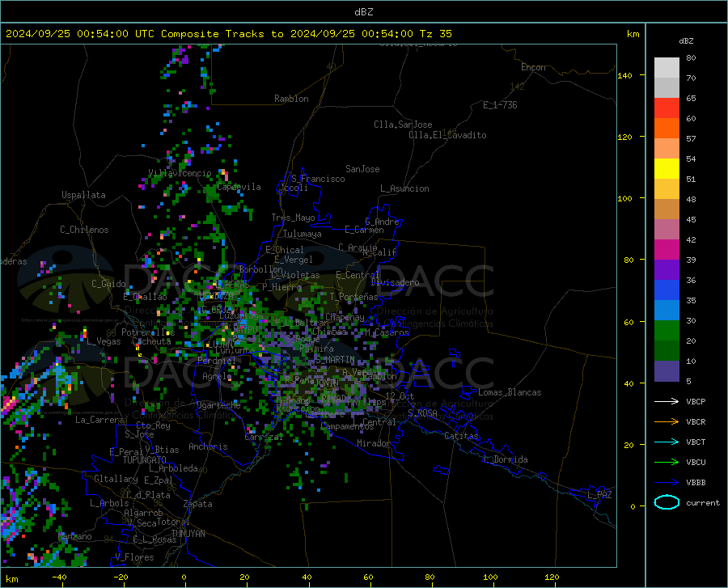The image size is (728, 588).
Task: Click the 100 km y-axis tick label
Action: [624, 198]
